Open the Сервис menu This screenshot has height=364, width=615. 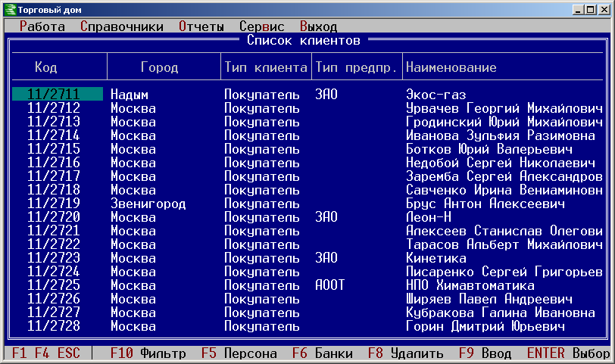262,26
